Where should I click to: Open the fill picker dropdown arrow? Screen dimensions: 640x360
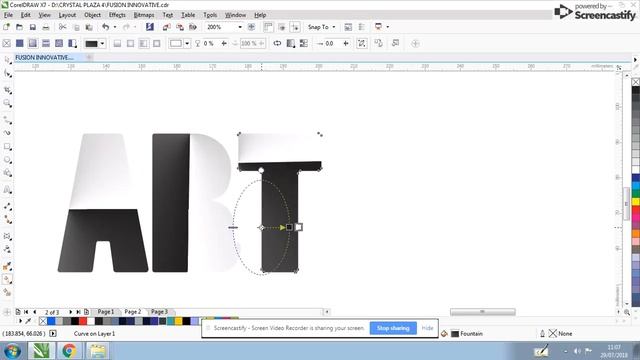102,43
